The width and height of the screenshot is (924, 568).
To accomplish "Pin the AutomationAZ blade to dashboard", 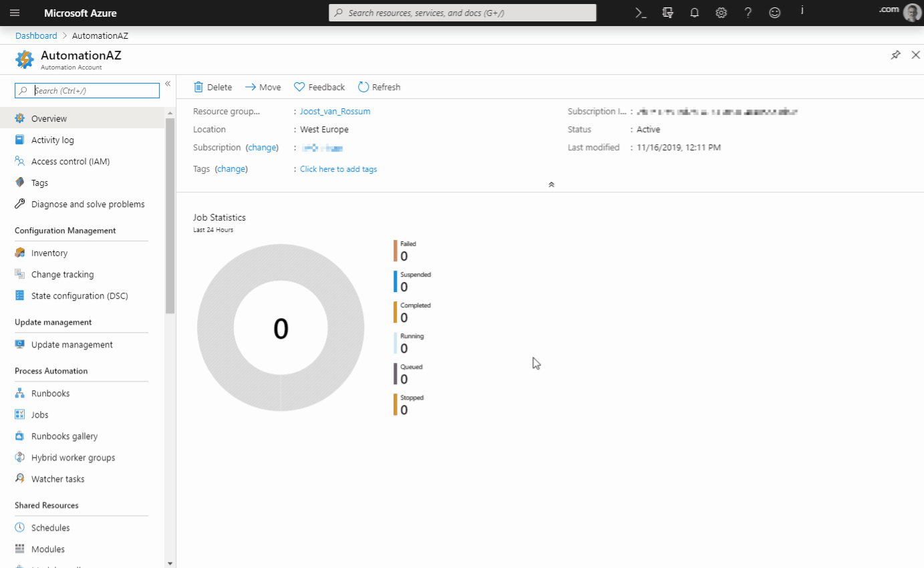I will [x=895, y=55].
